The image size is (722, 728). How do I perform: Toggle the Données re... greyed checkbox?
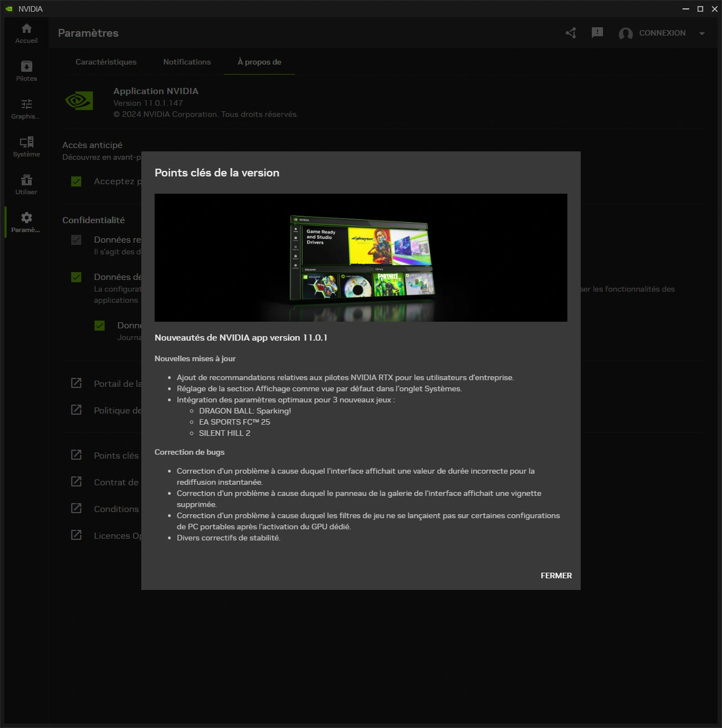pyautogui.click(x=77, y=240)
